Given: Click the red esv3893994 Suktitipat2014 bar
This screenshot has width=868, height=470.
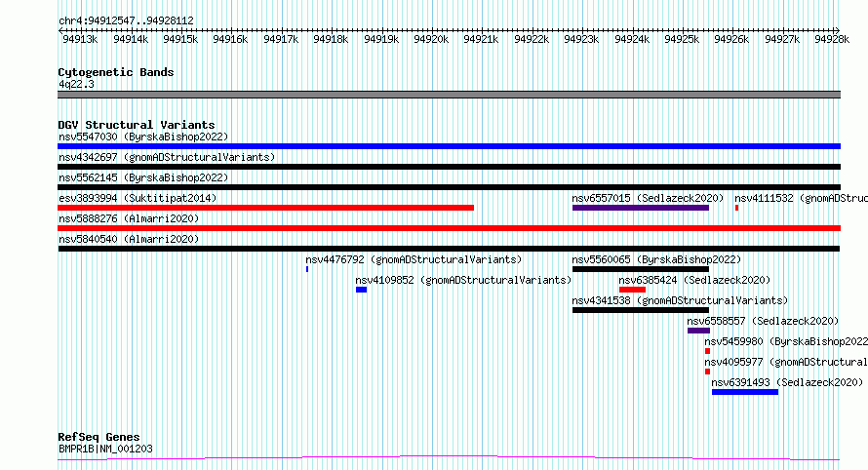Looking at the screenshot, I should (x=265, y=208).
